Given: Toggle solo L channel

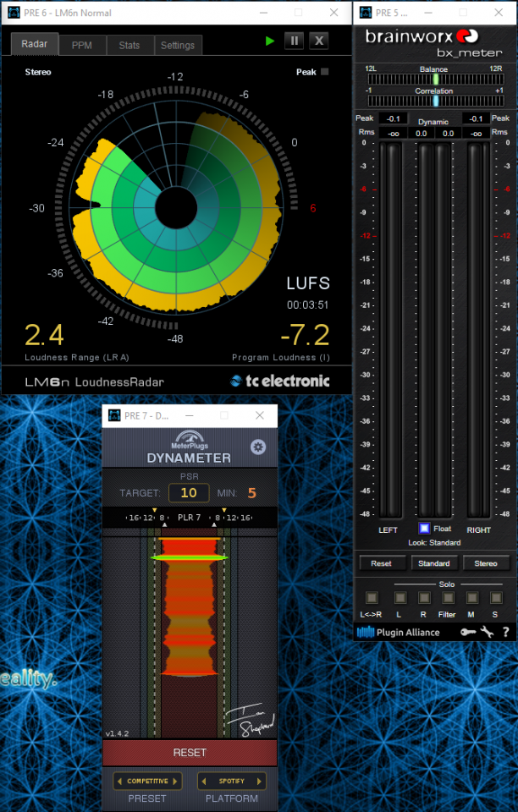Looking at the screenshot, I should (400, 598).
